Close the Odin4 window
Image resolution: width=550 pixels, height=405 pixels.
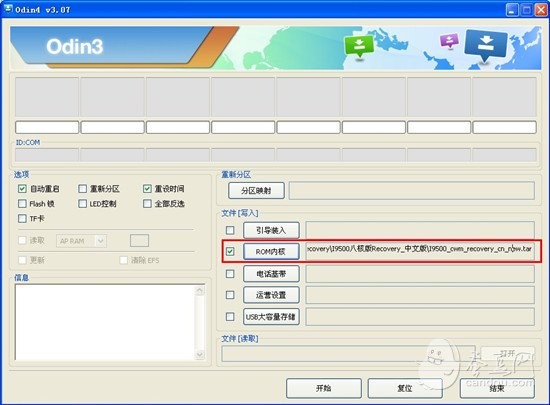point(541,10)
